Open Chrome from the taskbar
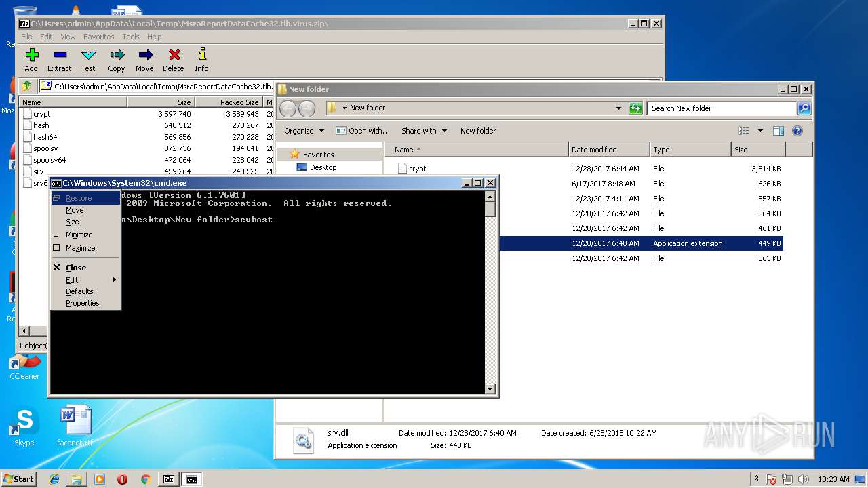The height and width of the screenshot is (488, 868). 145,479
